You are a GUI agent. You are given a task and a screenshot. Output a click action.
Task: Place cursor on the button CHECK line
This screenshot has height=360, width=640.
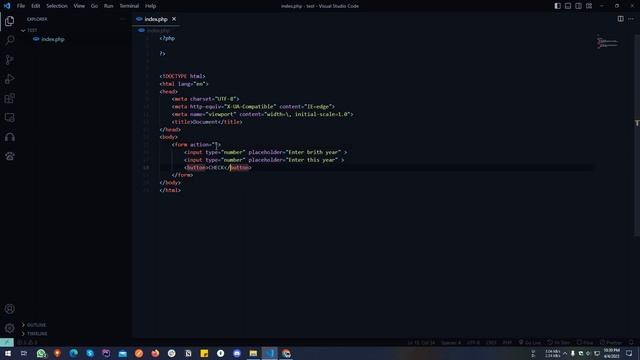coord(218,167)
